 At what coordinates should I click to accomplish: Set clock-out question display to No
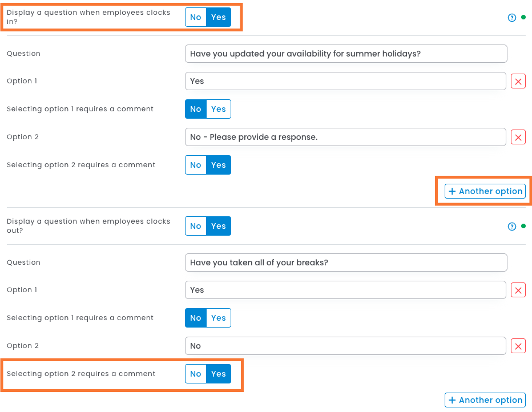click(x=196, y=226)
